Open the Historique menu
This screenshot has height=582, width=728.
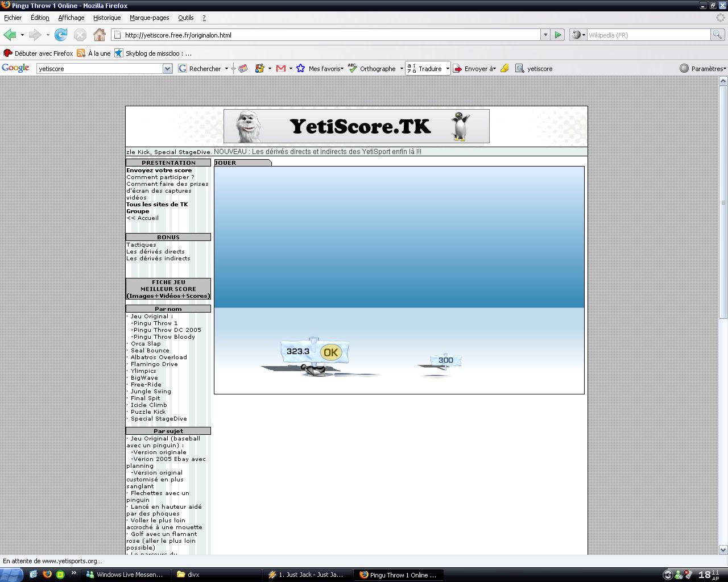coord(107,18)
